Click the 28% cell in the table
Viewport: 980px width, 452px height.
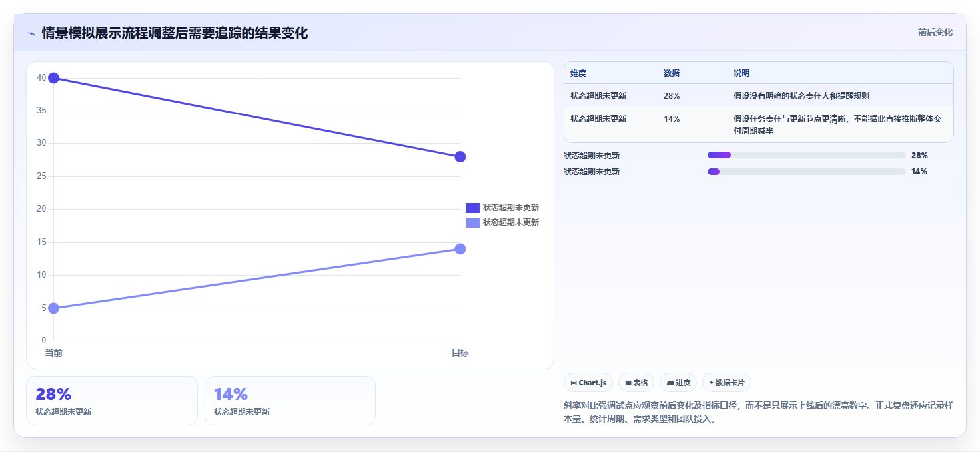point(672,96)
